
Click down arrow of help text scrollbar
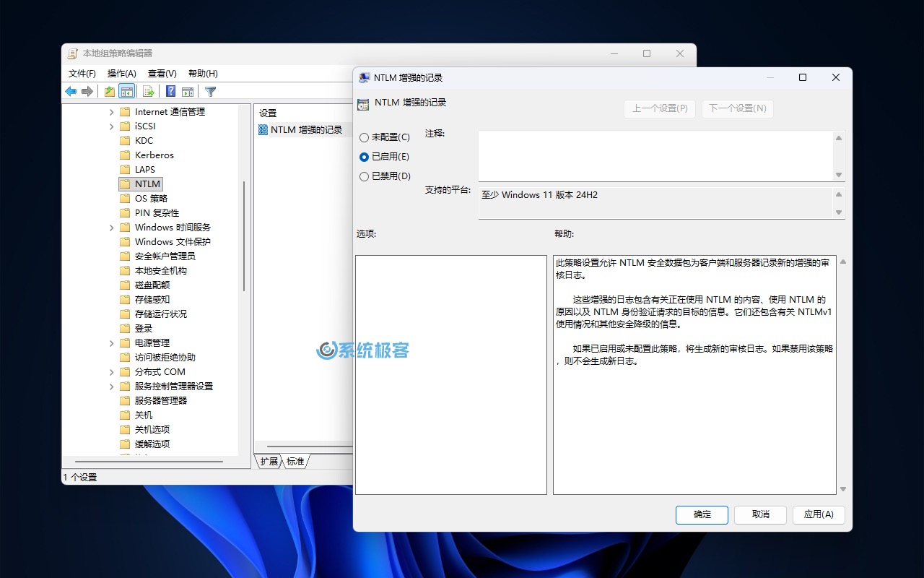click(843, 489)
